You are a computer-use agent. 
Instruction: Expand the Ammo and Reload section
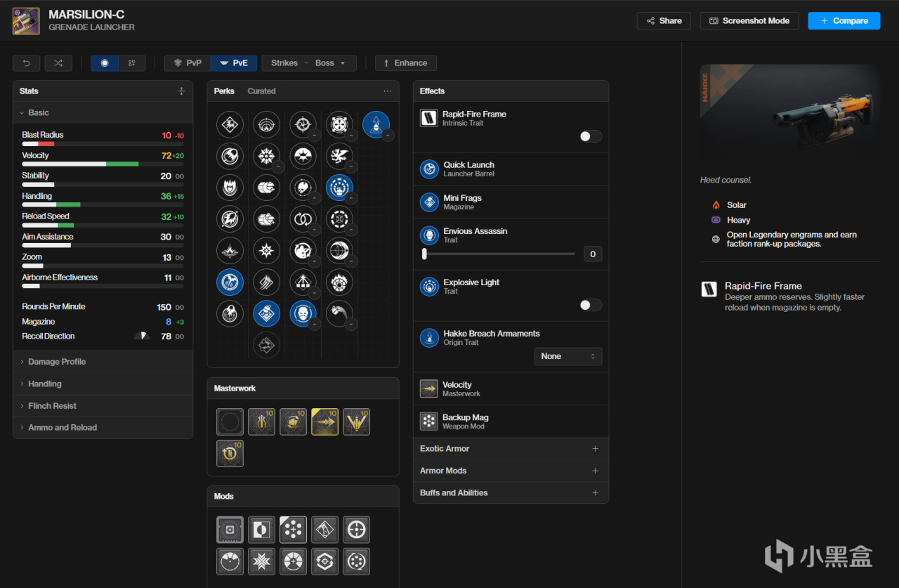pos(103,427)
